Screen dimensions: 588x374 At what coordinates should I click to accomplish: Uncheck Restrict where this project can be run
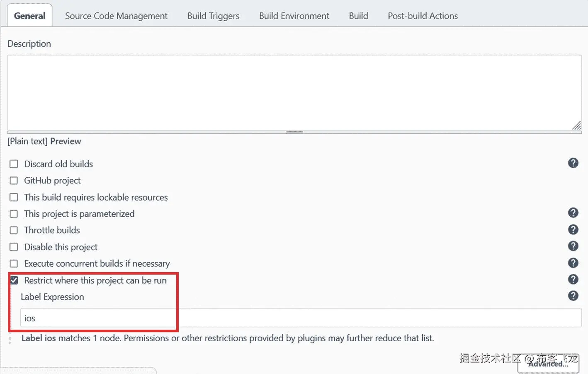click(14, 280)
